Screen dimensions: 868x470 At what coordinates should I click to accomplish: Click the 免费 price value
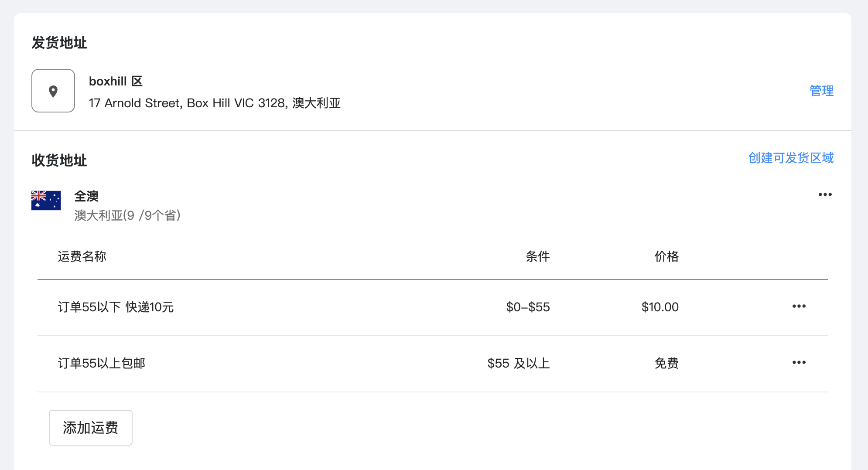[666, 363]
